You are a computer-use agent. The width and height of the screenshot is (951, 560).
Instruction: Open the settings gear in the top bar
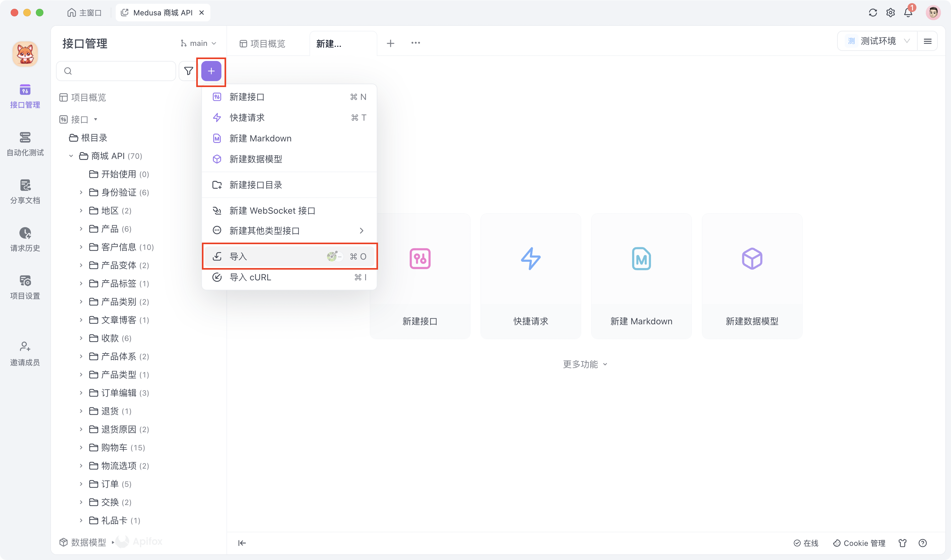(891, 13)
